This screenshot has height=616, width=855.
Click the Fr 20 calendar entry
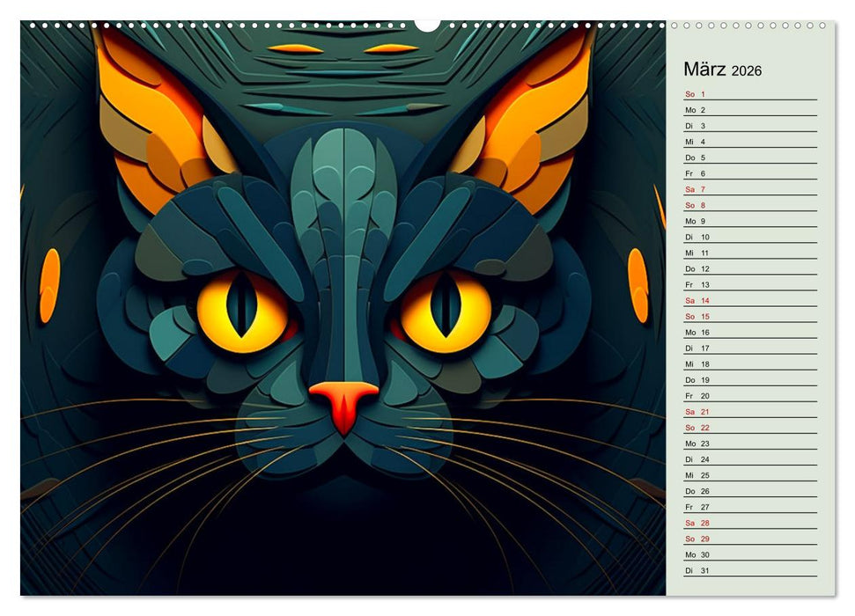pos(749,396)
